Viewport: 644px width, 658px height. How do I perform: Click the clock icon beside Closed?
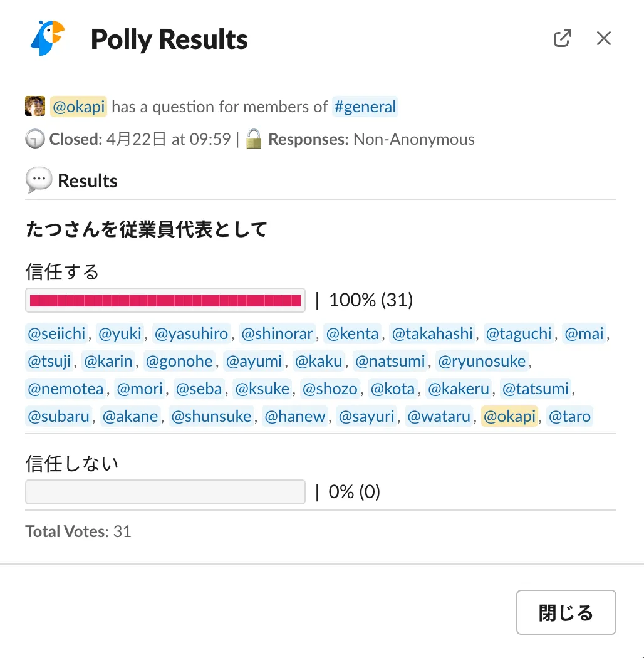pos(35,139)
